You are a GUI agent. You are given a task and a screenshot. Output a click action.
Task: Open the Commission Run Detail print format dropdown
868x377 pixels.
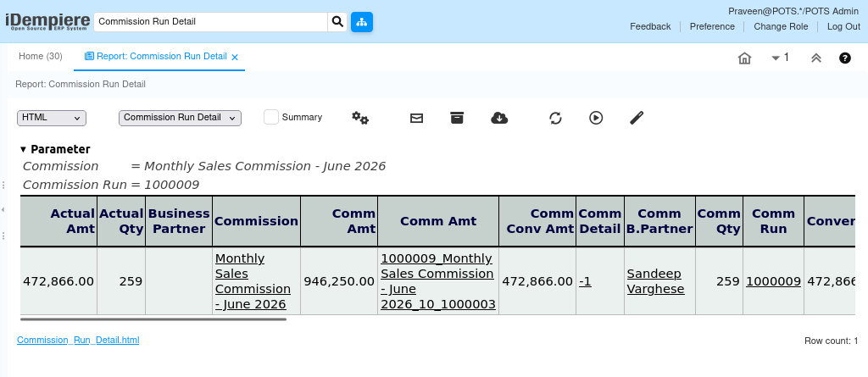tap(180, 118)
